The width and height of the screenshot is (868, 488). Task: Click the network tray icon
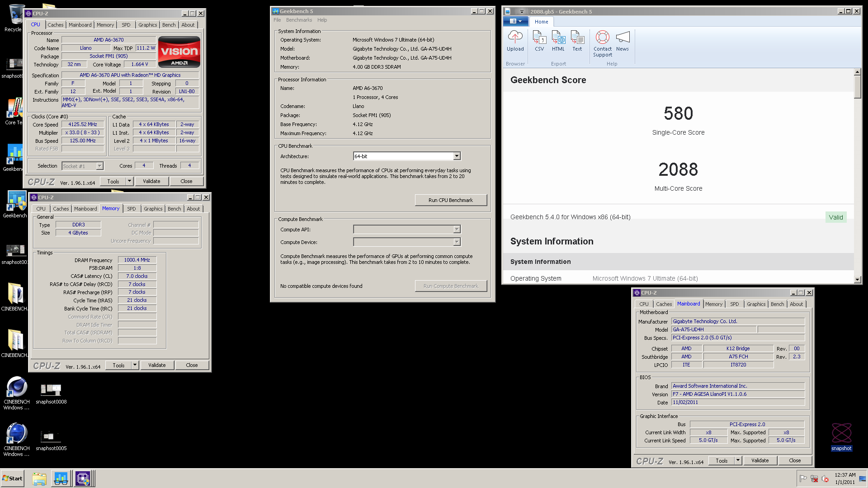coord(814,479)
